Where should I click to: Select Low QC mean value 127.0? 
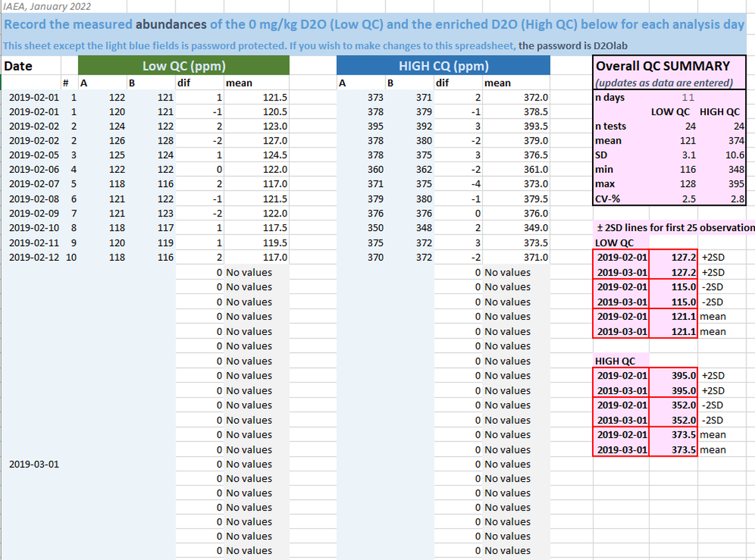click(x=274, y=140)
